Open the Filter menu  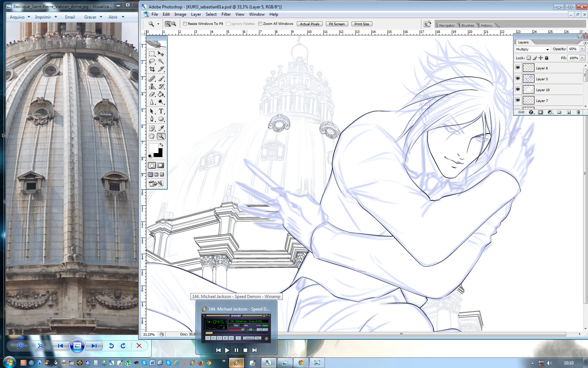tap(226, 14)
